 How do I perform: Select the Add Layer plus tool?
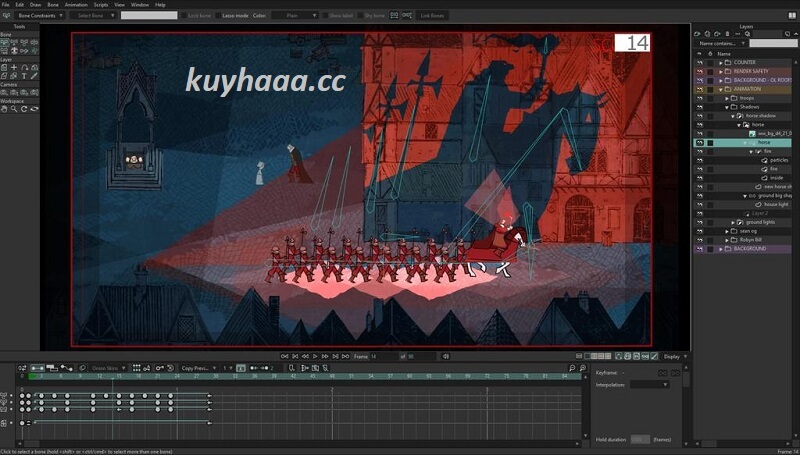tap(14, 67)
